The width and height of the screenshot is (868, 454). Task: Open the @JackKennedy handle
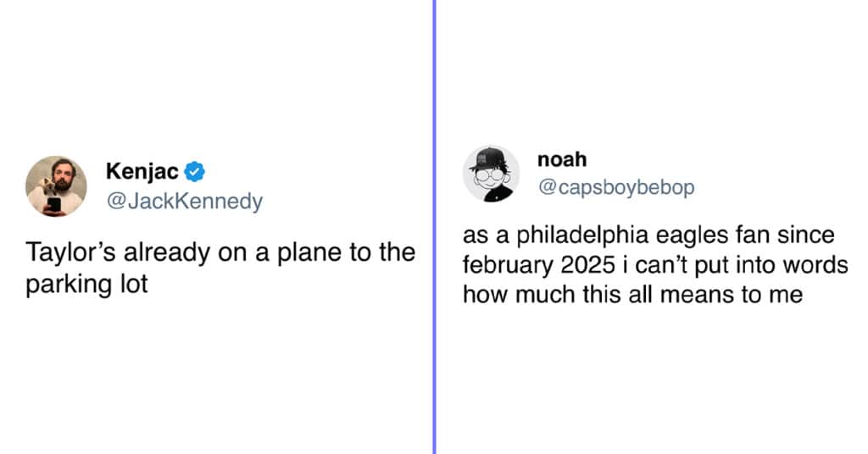(184, 201)
